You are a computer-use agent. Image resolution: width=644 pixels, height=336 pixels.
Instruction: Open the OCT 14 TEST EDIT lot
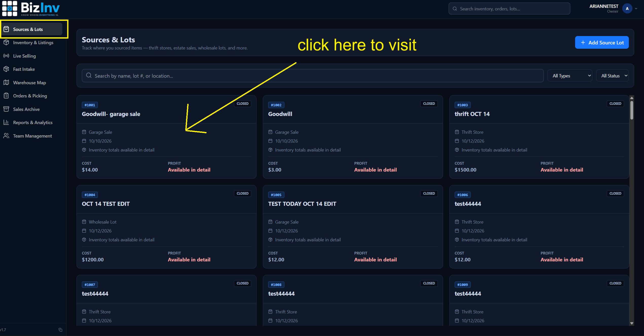point(167,227)
